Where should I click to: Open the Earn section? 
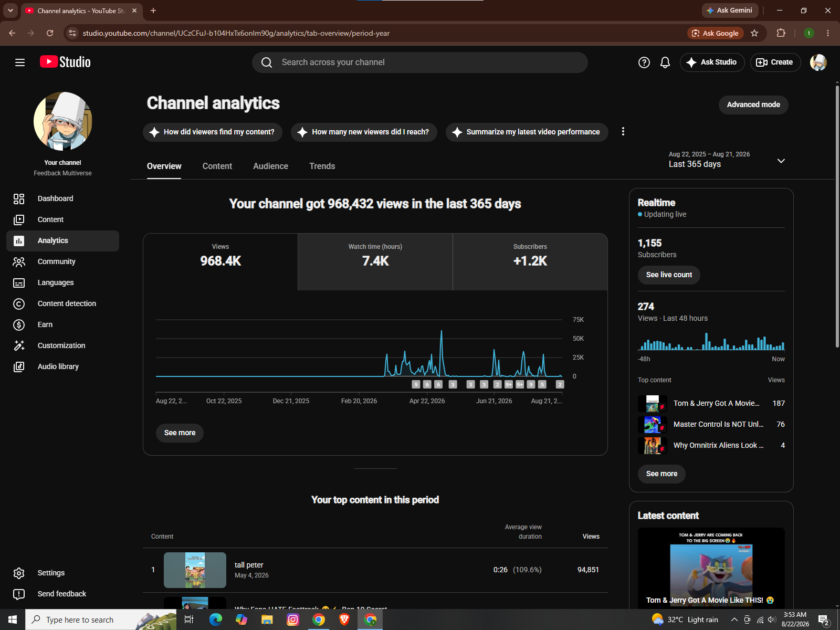click(x=62, y=324)
